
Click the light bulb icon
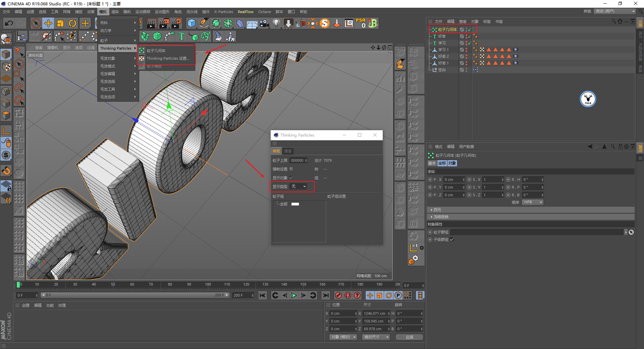[276, 23]
